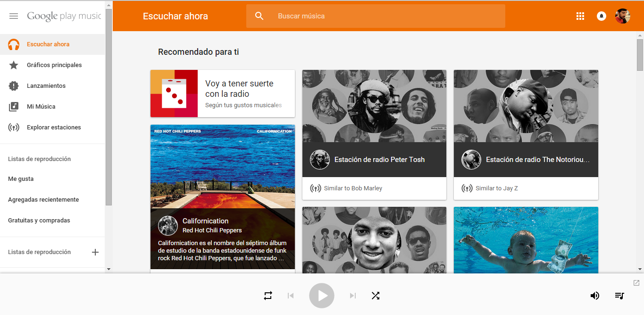Open Estación de radio Peter Tosh
The image size is (644, 315).
(x=379, y=160)
